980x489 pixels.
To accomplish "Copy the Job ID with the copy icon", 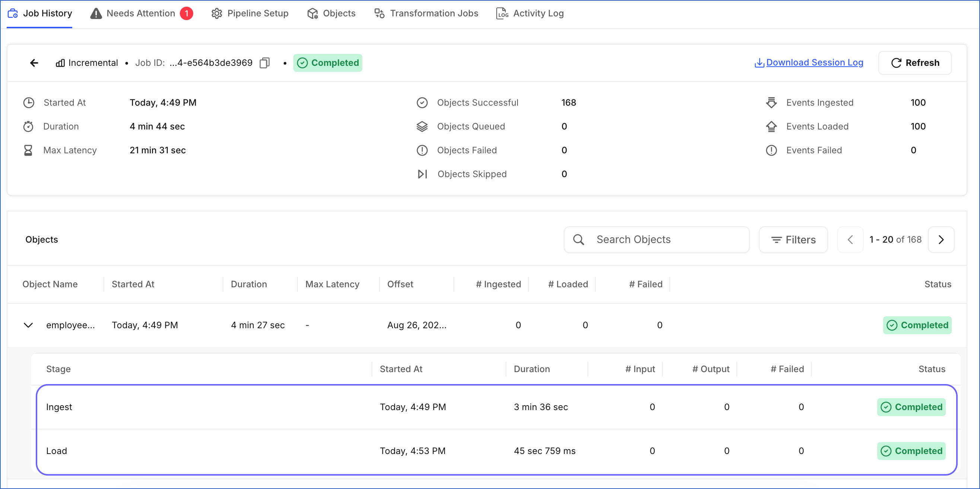I will 264,63.
